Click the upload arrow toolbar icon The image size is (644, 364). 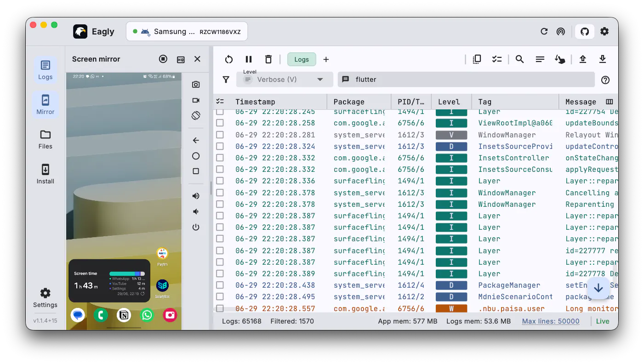583,59
